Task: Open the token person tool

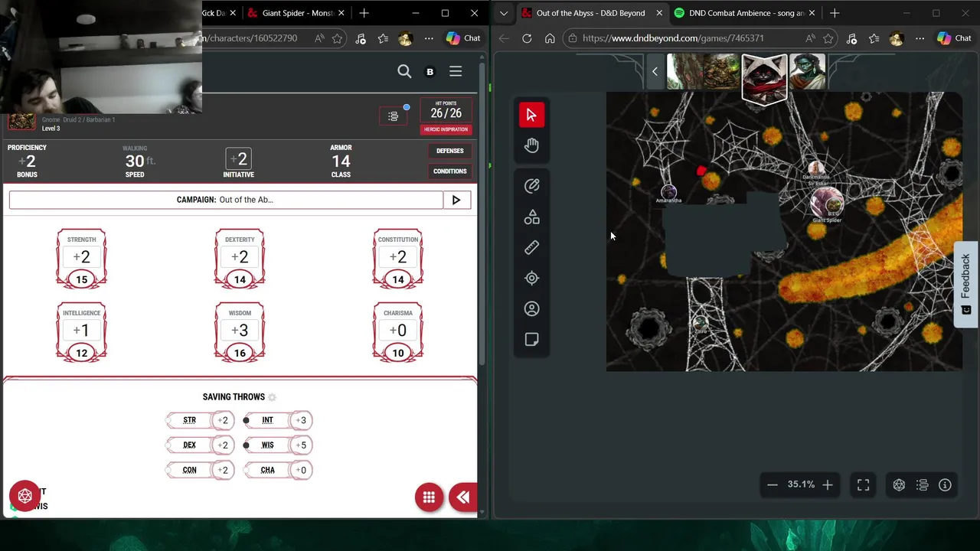Action: point(531,308)
